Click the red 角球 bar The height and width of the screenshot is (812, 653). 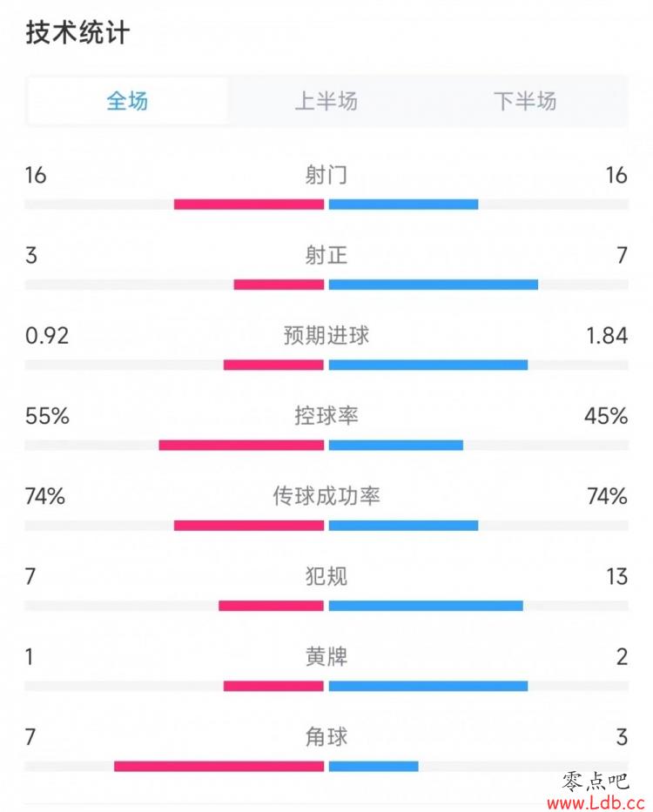(x=219, y=767)
